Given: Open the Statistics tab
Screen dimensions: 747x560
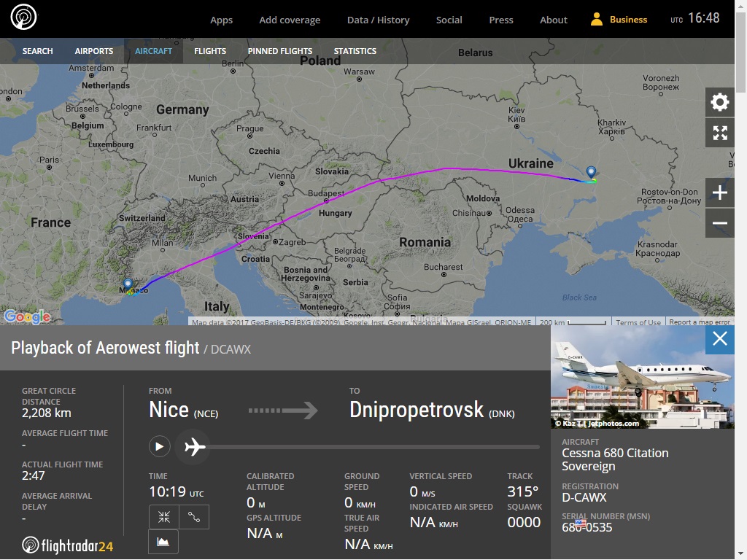Looking at the screenshot, I should (355, 51).
